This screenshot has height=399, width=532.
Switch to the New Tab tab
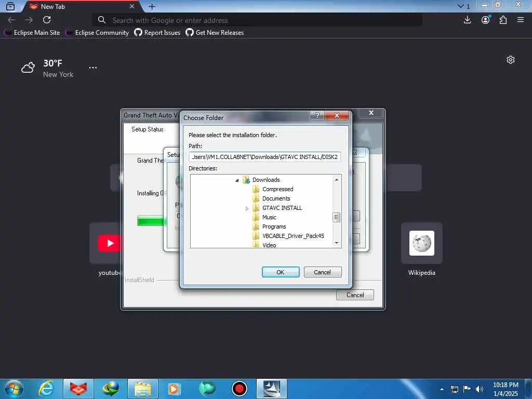tap(82, 6)
